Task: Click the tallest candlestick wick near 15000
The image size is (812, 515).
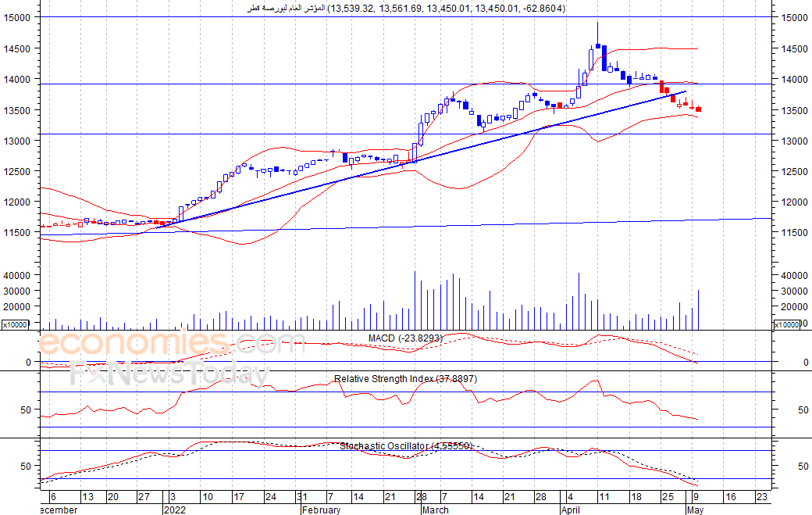Action: (597, 33)
